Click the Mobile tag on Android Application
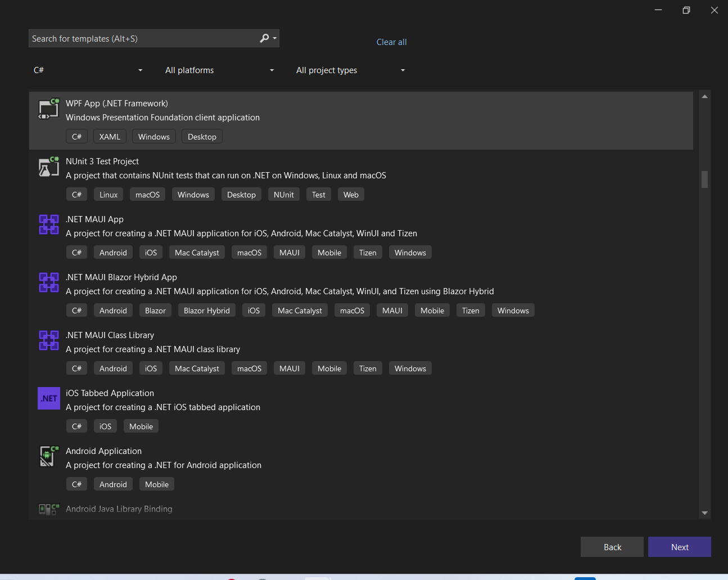 click(x=157, y=484)
